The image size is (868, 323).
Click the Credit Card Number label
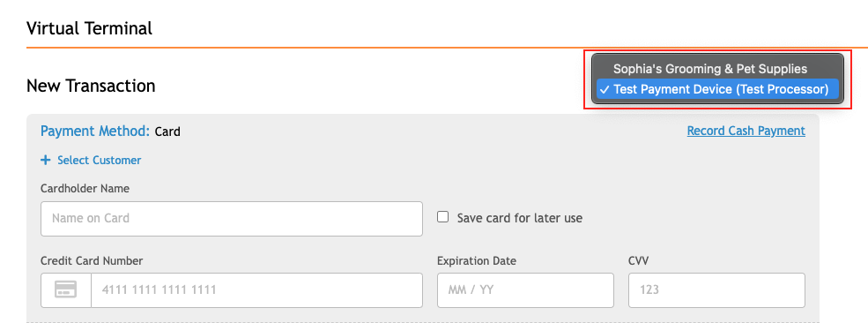[92, 260]
